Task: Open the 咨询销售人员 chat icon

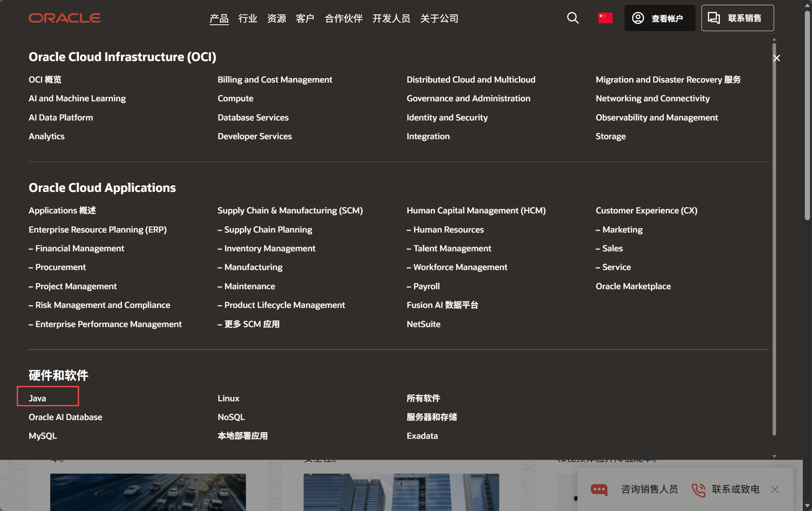Action: click(x=599, y=490)
